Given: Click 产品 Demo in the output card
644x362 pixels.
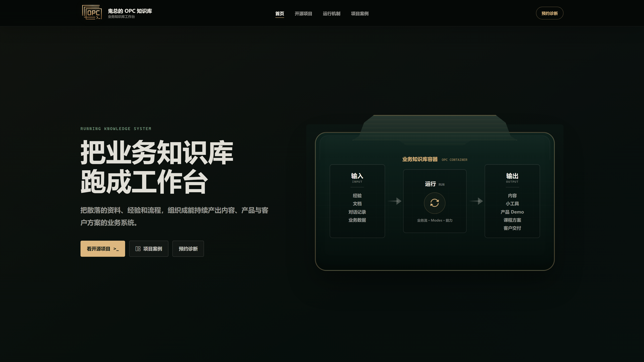Looking at the screenshot, I should pyautogui.click(x=512, y=212).
